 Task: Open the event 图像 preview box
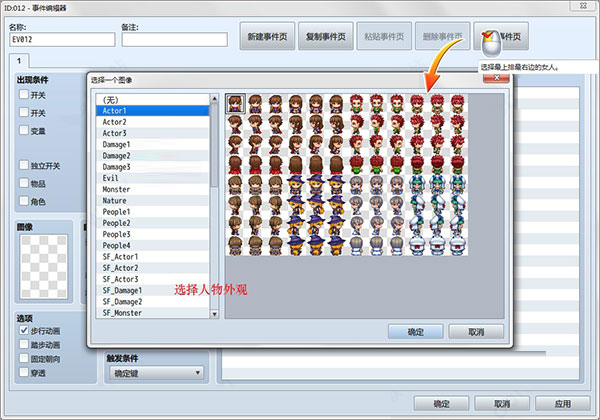pyautogui.click(x=44, y=266)
